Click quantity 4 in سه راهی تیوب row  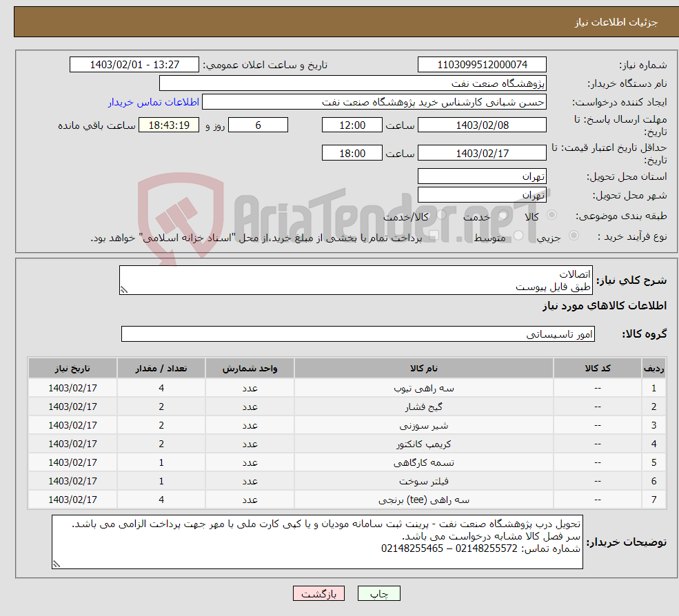161,388
